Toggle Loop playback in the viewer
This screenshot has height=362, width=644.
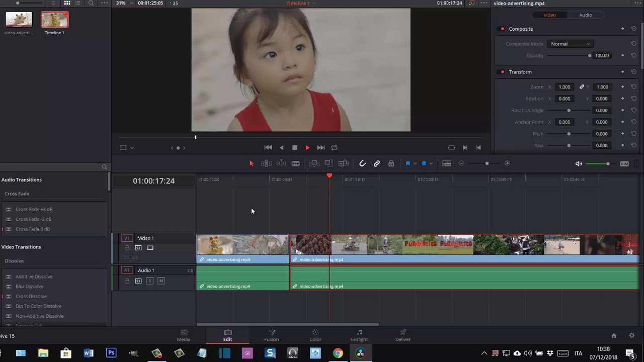point(334,147)
